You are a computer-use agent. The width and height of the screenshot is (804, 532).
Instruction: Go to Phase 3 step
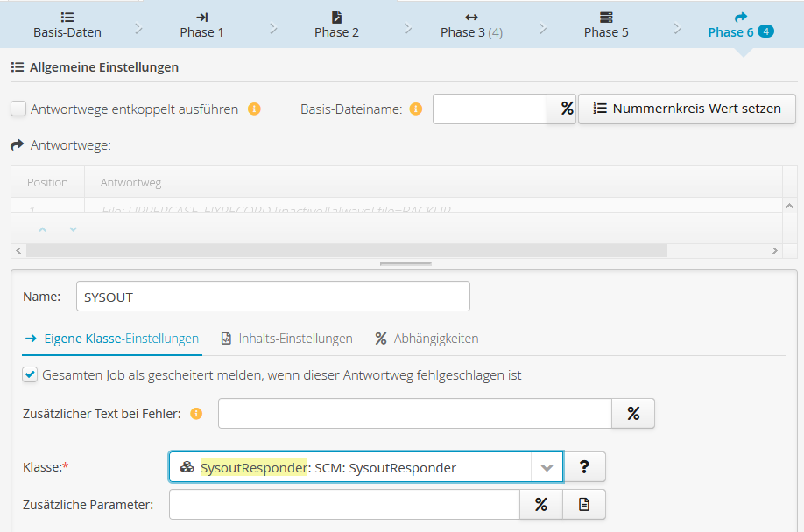[470, 24]
